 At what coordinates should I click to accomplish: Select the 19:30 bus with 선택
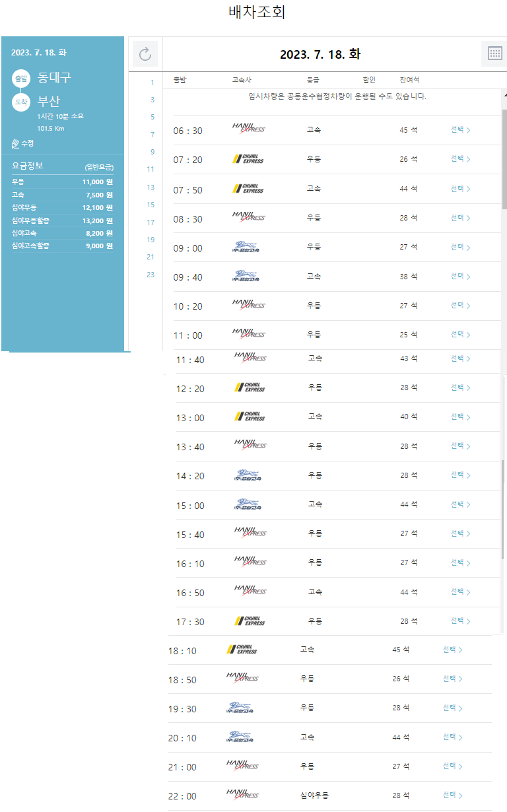point(453,708)
